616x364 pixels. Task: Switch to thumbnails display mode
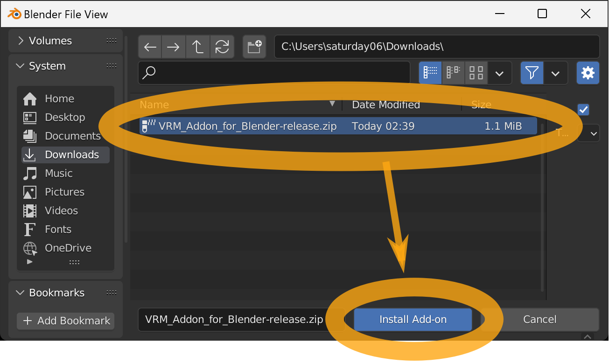(x=476, y=73)
